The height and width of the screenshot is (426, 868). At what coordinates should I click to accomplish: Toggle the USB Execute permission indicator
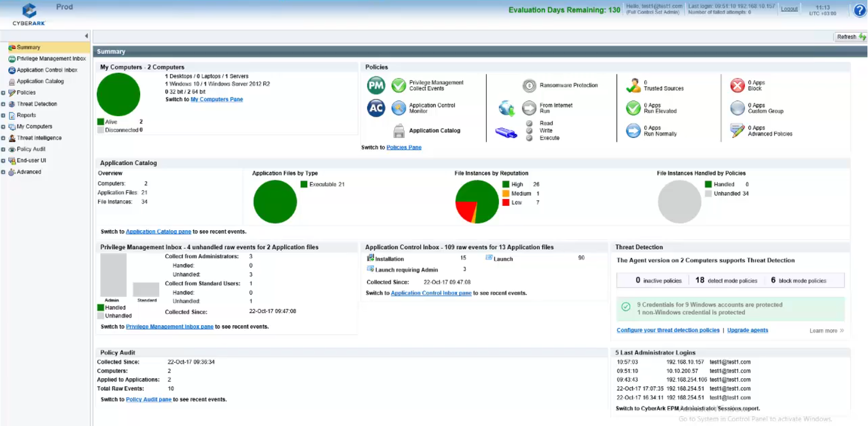[x=529, y=138]
